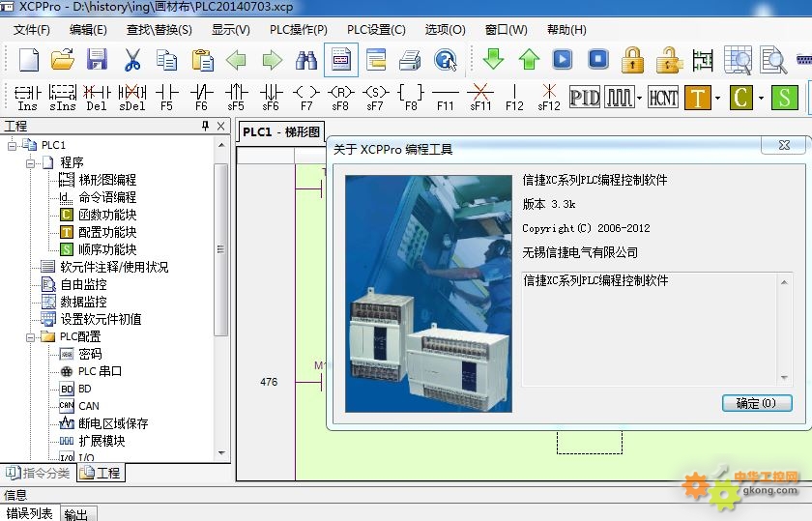Draw a vertical line F12

514,98
